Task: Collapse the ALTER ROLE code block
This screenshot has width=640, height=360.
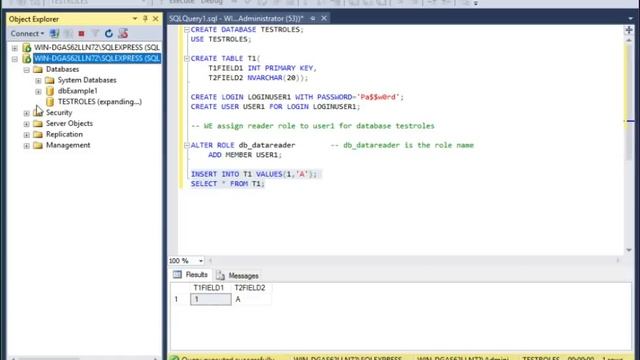Action: coord(187,145)
